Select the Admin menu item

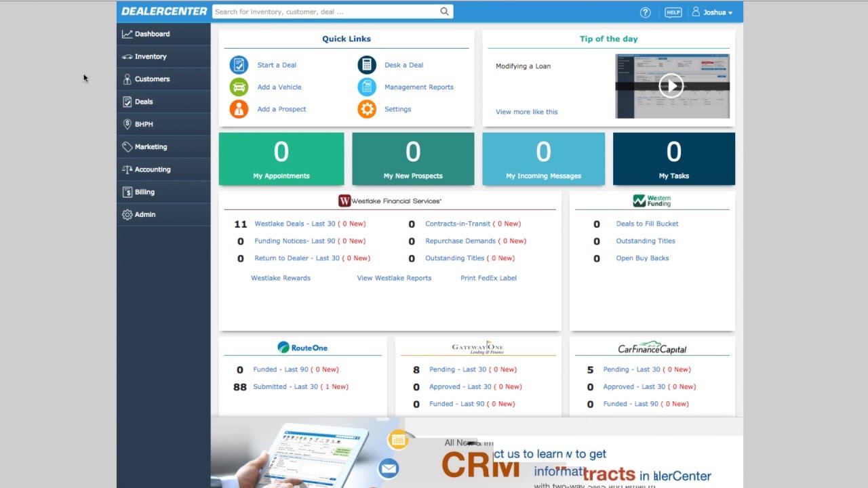click(163, 214)
